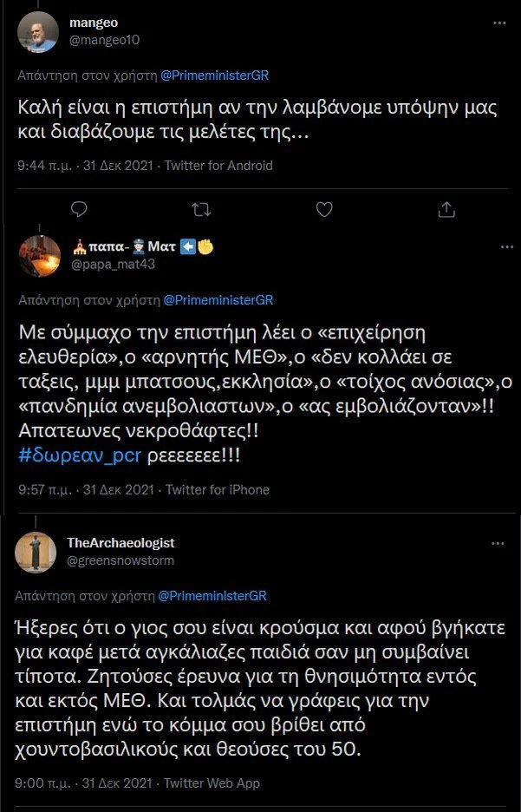Open more options on mangeo's tweet

[x=498, y=23]
